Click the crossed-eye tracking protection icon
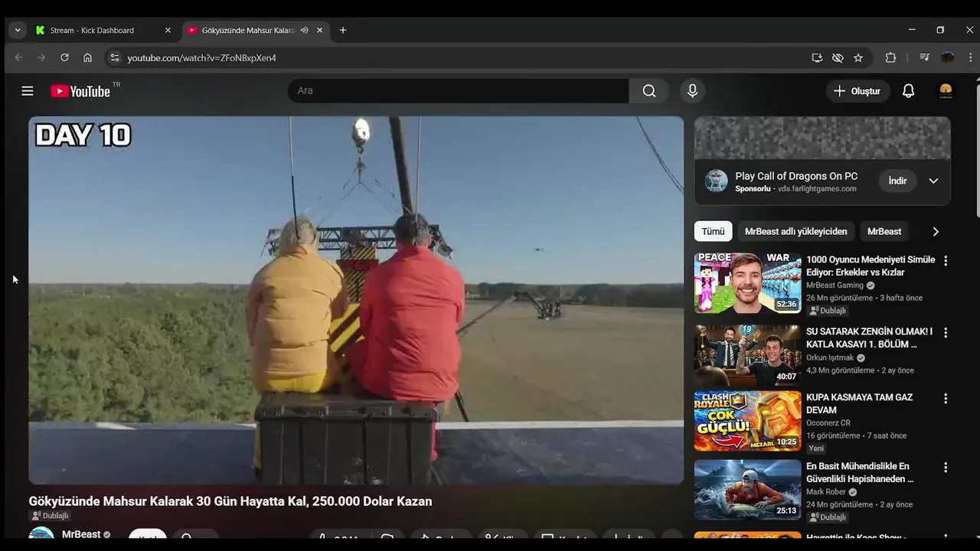Viewport: 980px width, 551px height. (838, 57)
